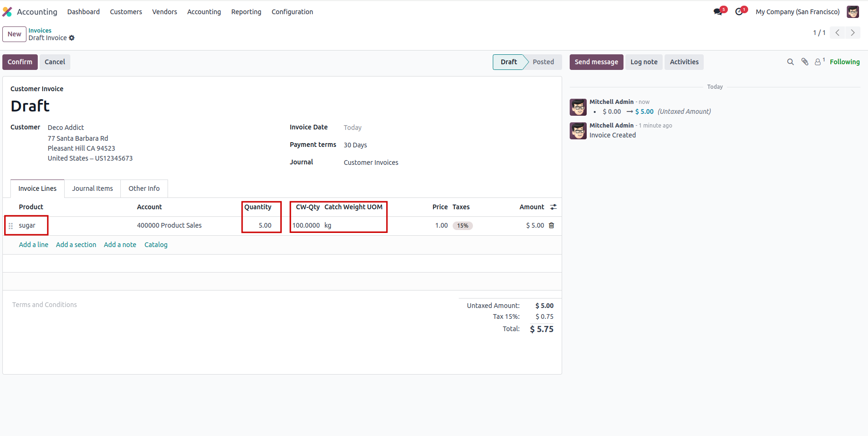Click the drag handle of sugar line

click(x=10, y=226)
